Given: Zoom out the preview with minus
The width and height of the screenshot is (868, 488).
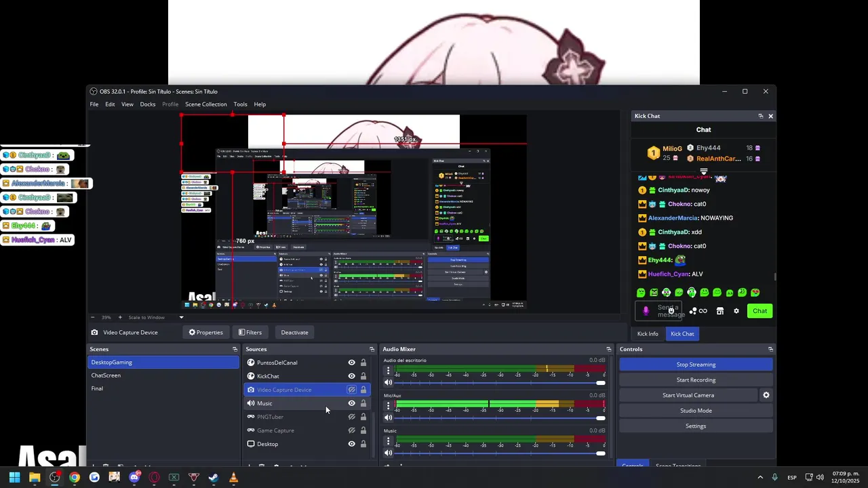Looking at the screenshot, I should [93, 317].
